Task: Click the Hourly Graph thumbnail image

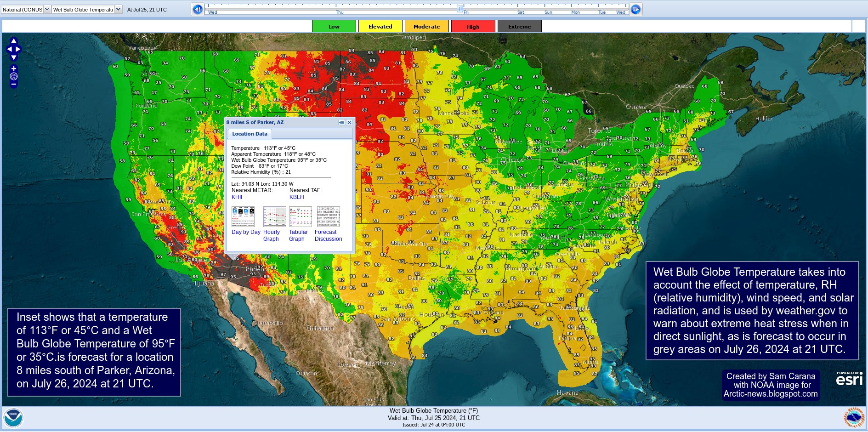Action: (274, 216)
